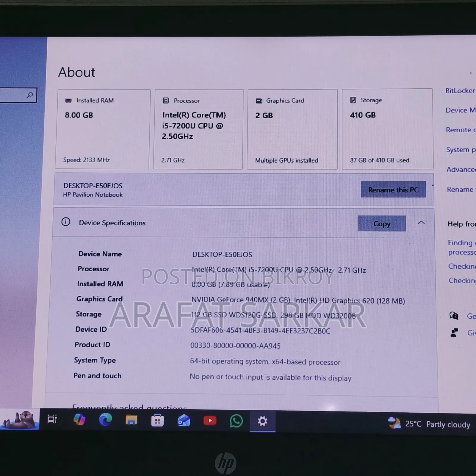Screen dimensions: 476x476
Task: Collapse the Device Specifications section
Action: point(421,223)
